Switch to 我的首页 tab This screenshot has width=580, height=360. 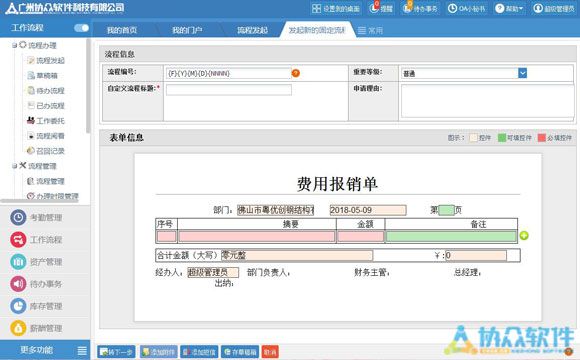coord(122,30)
